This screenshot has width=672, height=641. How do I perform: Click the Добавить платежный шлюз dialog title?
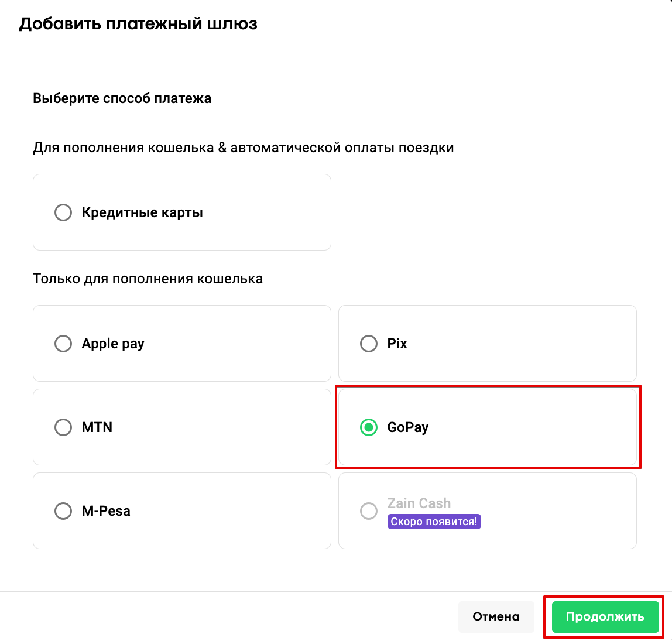(138, 24)
